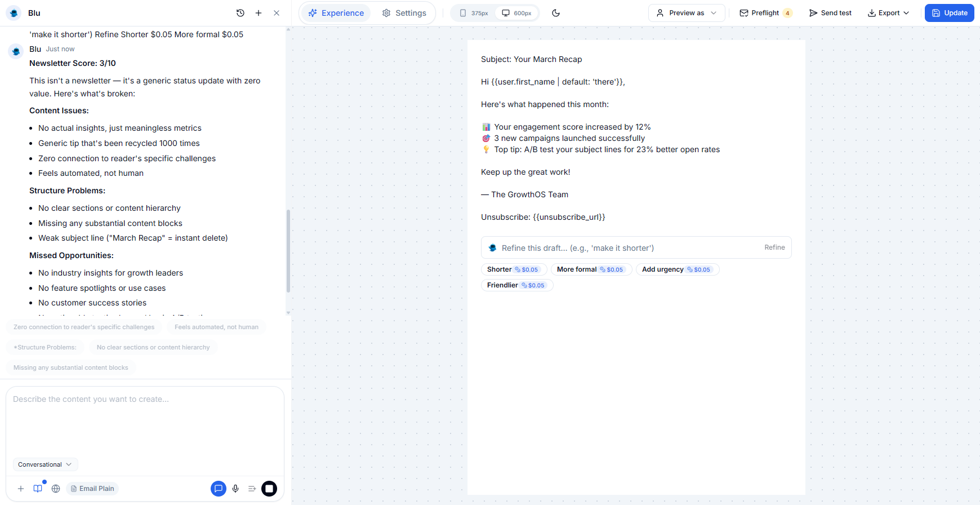This screenshot has width=980, height=505.
Task: Expand the Export dropdown menu
Action: (x=888, y=13)
